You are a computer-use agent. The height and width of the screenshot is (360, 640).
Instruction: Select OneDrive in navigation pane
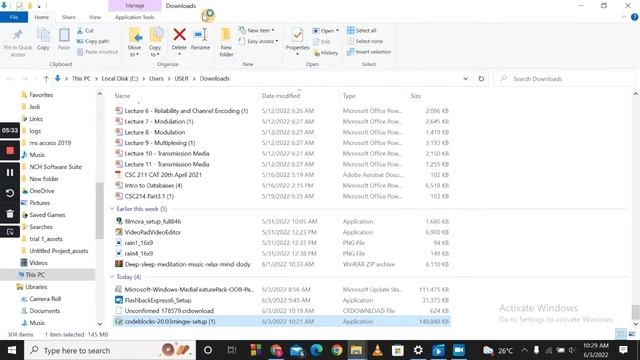[42, 191]
